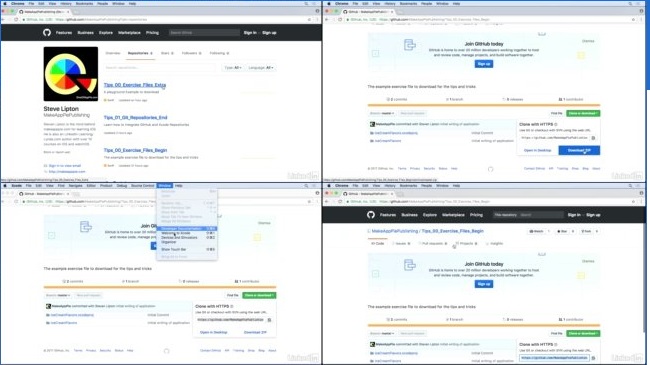Open the Stars tab on the profile
The image size is (650, 365).
click(x=167, y=53)
